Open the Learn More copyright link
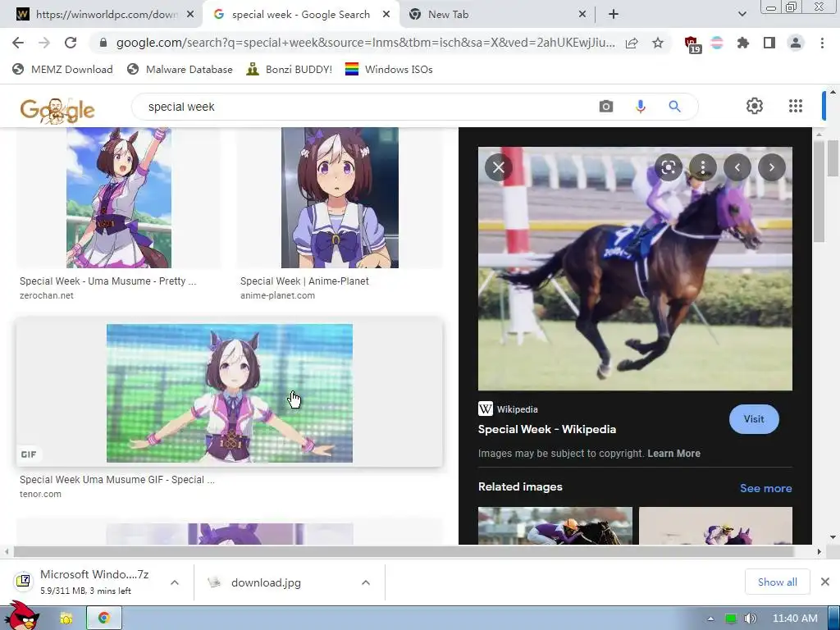This screenshot has height=630, width=840. [x=673, y=453]
